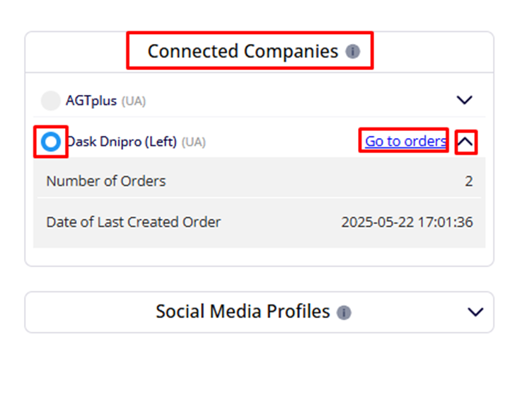Collapse the Dask Dnipro details chevron
Screen dimensions: 532x403
tap(465, 142)
